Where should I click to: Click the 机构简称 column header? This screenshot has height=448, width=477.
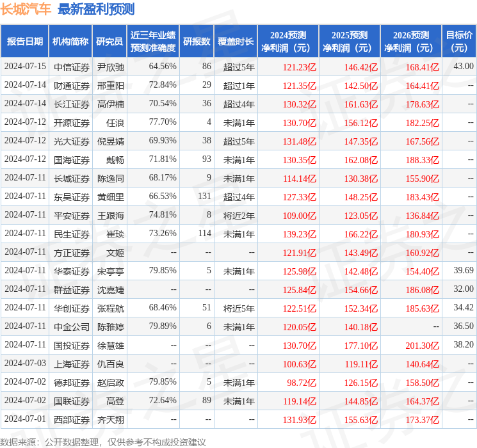pos(70,42)
